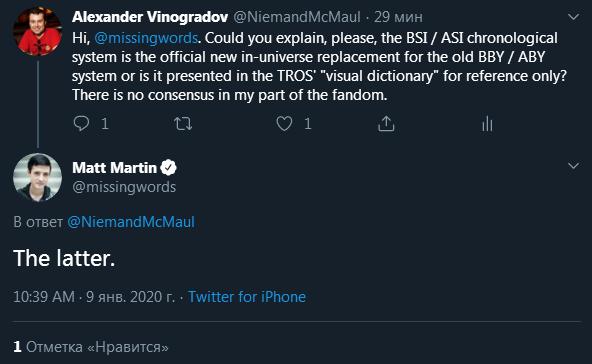Screen dimensions: 592x364
Task: Click the reply icon on Alexander's tweet
Action: click(x=81, y=123)
